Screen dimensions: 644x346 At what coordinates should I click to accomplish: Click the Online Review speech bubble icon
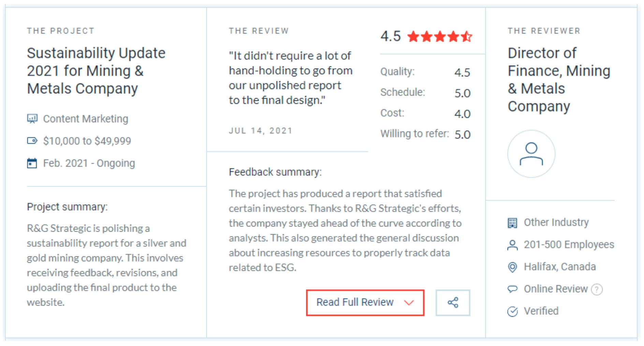[x=512, y=289]
